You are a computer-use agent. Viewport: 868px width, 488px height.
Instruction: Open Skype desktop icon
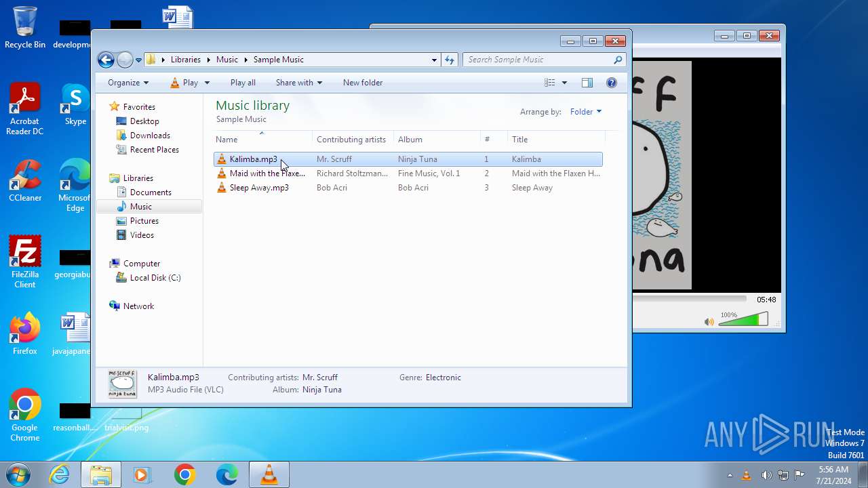tap(75, 105)
